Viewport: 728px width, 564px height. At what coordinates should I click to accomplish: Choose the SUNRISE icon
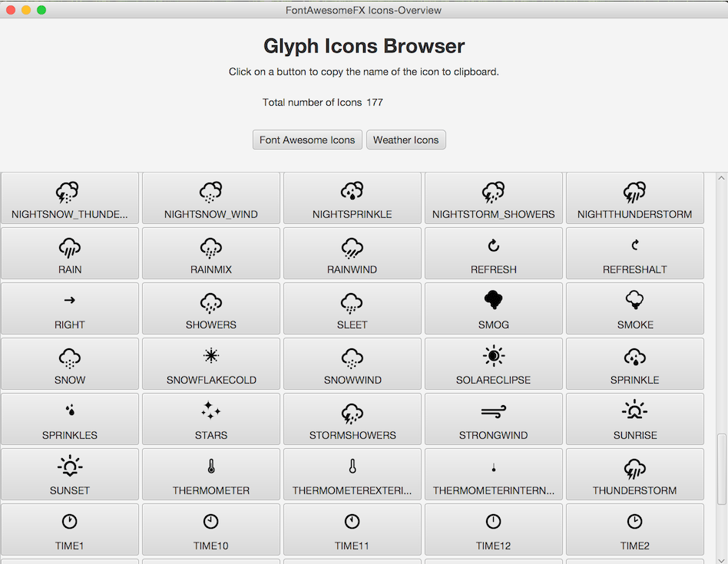click(634, 419)
